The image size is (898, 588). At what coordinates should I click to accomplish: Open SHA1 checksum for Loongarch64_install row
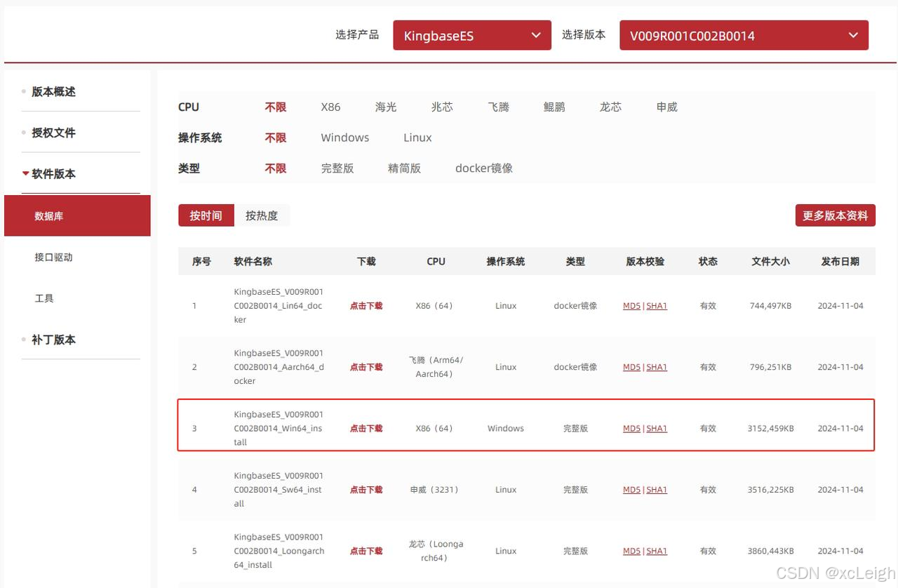pyautogui.click(x=657, y=552)
